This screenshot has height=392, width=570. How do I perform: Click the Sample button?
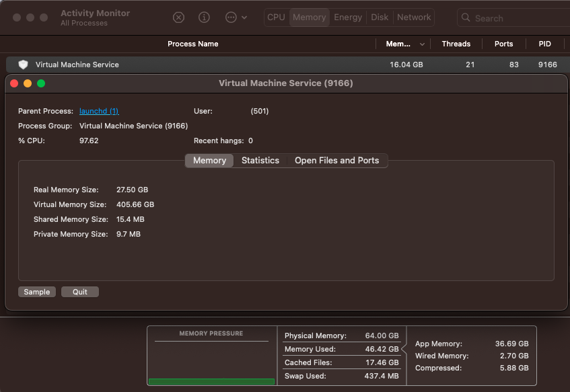coord(37,292)
